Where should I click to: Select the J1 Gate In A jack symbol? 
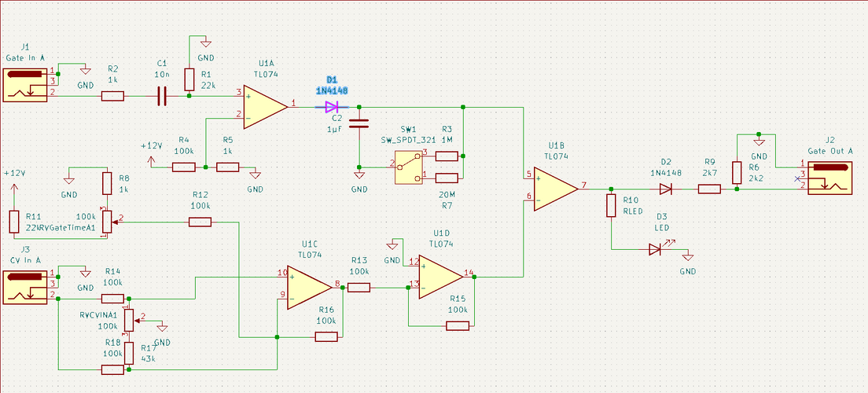26,85
